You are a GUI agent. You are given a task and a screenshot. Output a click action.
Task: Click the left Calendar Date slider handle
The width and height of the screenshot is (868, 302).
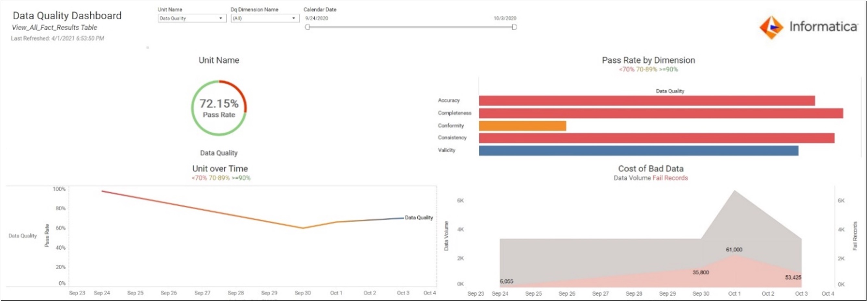(x=307, y=27)
